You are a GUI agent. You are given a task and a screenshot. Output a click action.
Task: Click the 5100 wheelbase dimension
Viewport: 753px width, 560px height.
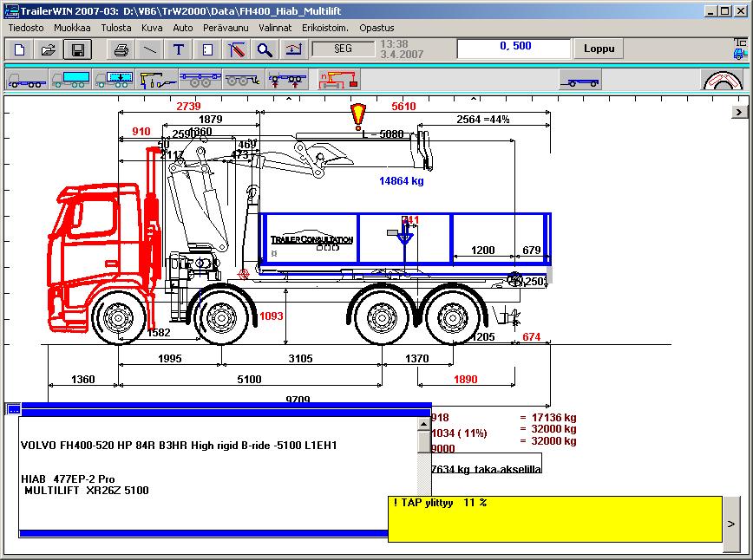pyautogui.click(x=249, y=380)
